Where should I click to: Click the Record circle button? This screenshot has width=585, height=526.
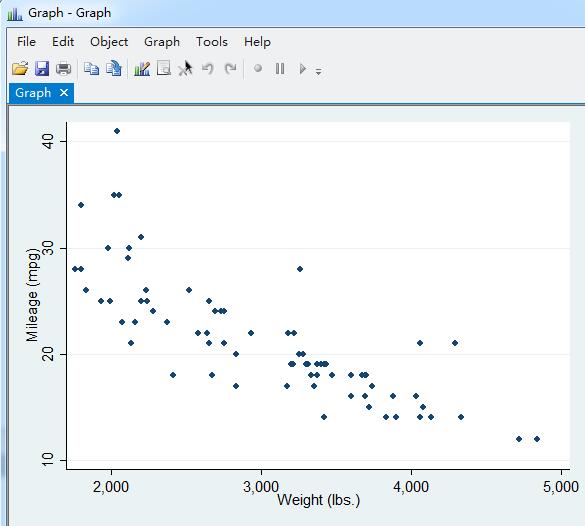click(x=257, y=69)
